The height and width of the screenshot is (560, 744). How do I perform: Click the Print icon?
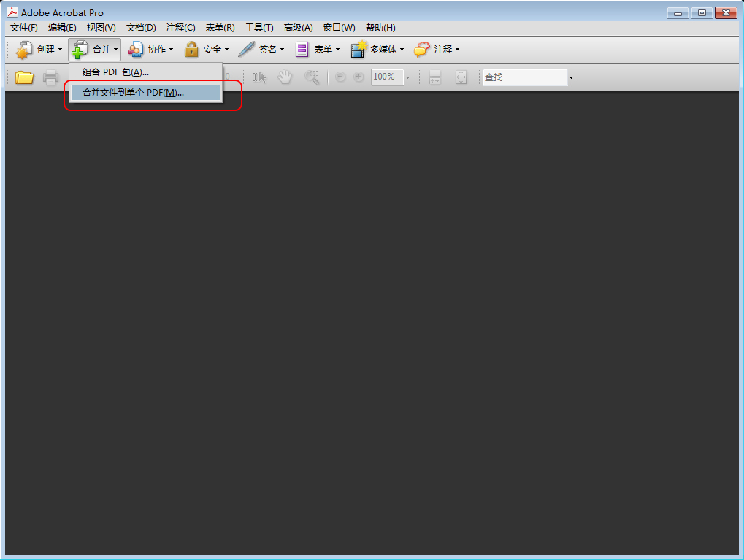point(51,77)
